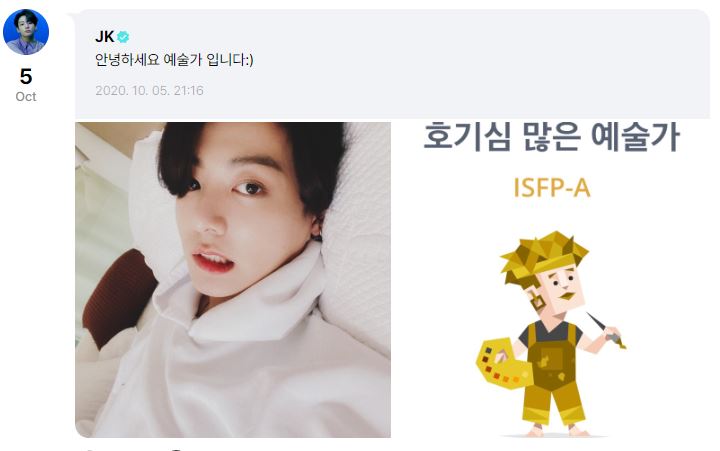The image size is (720, 451).
Task: Open JK's circular profile avatar
Action: coord(26,32)
